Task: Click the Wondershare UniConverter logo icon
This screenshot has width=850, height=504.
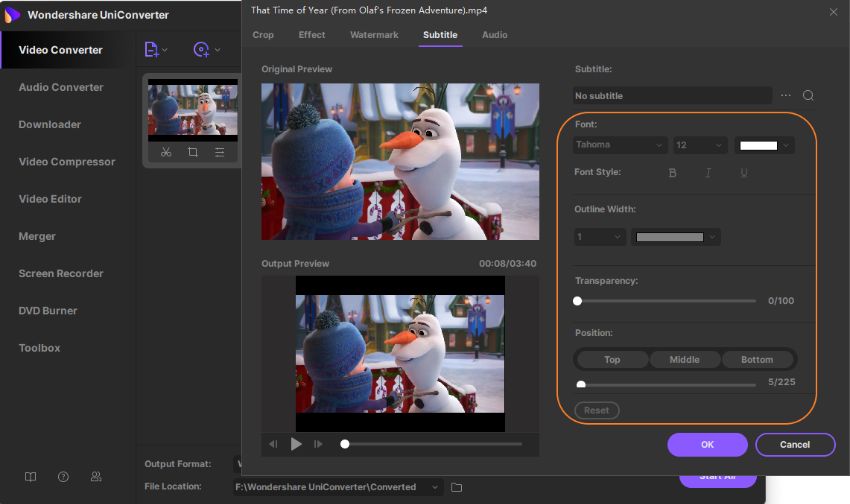Action: [x=11, y=15]
